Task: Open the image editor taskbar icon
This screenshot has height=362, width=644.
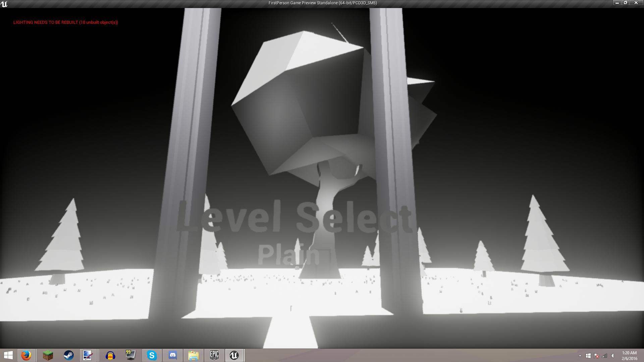Action: pos(88,355)
